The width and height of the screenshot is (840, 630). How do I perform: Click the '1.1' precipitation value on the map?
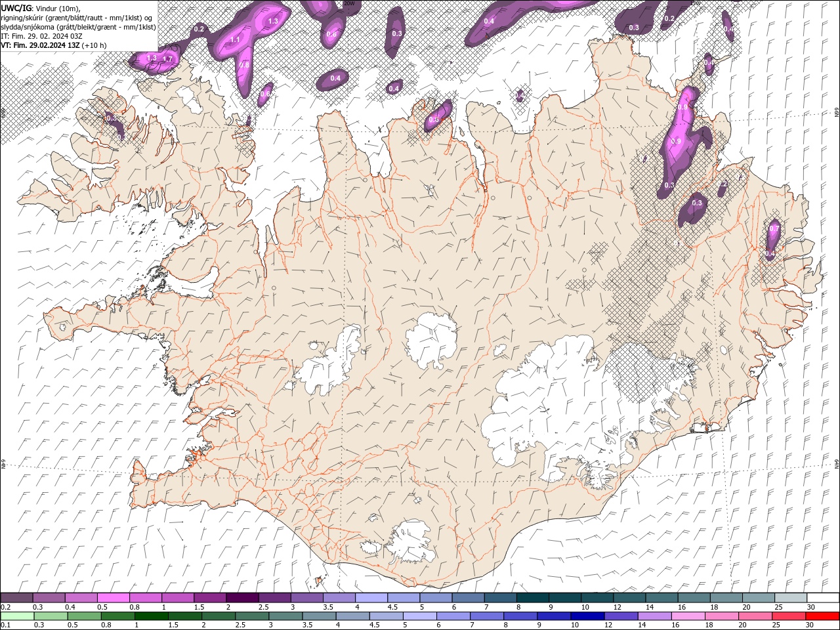click(x=235, y=40)
